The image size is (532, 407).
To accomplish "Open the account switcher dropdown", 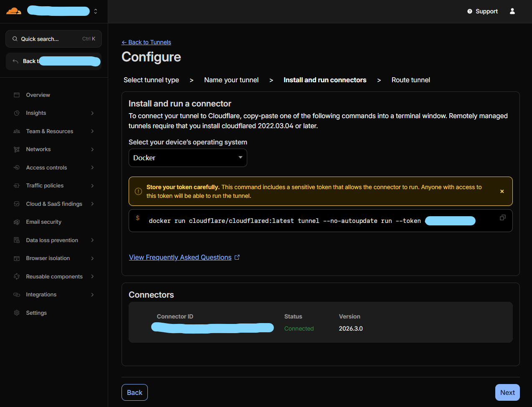I will click(96, 11).
